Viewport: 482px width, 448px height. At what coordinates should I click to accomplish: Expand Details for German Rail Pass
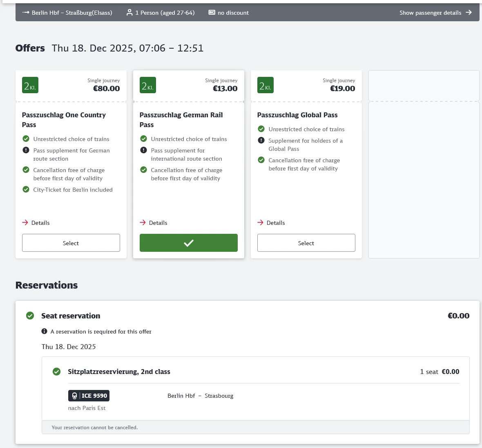(154, 223)
